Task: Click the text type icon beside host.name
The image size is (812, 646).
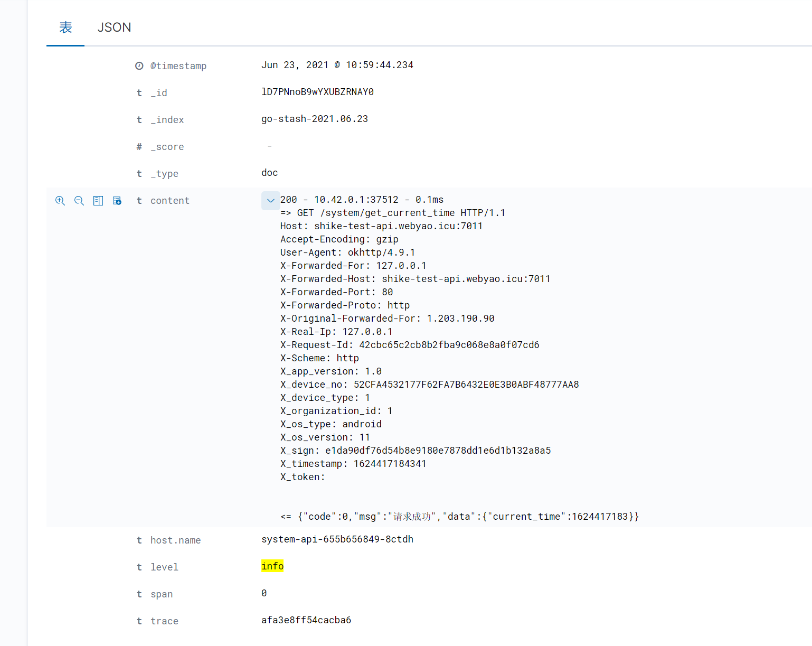Action: (x=139, y=540)
